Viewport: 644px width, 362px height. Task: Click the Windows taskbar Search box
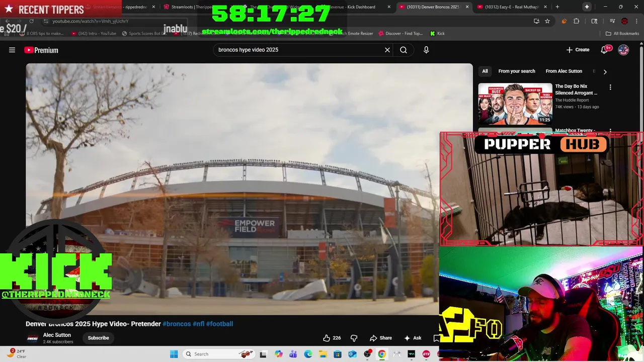coord(219,354)
